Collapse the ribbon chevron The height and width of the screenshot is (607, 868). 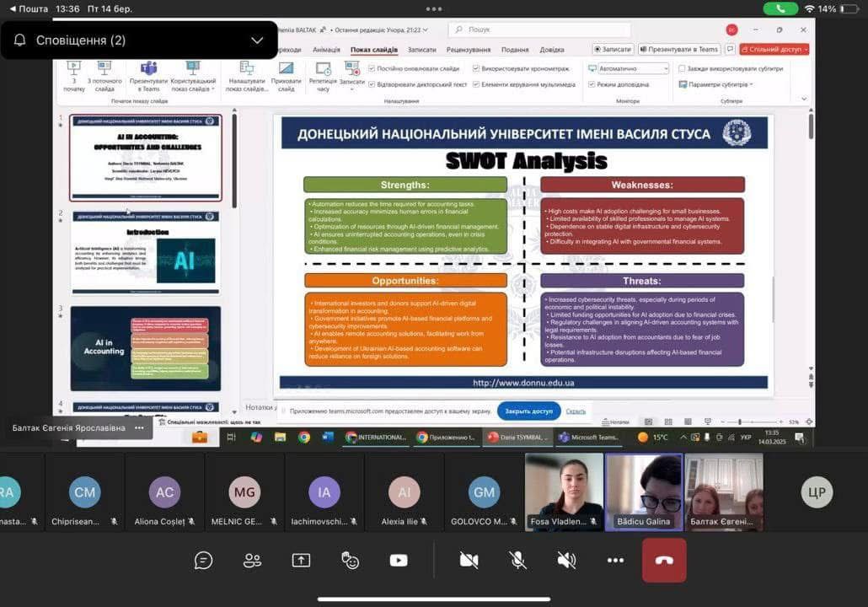click(x=804, y=99)
